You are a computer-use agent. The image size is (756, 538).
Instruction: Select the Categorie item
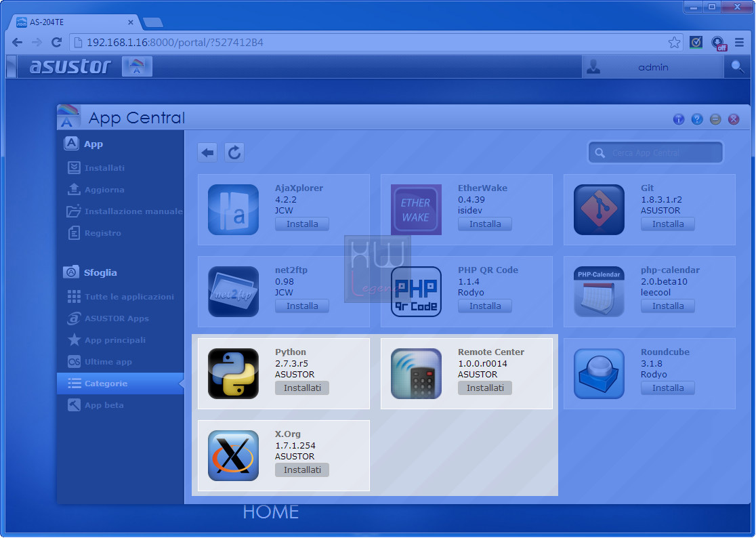click(x=121, y=384)
